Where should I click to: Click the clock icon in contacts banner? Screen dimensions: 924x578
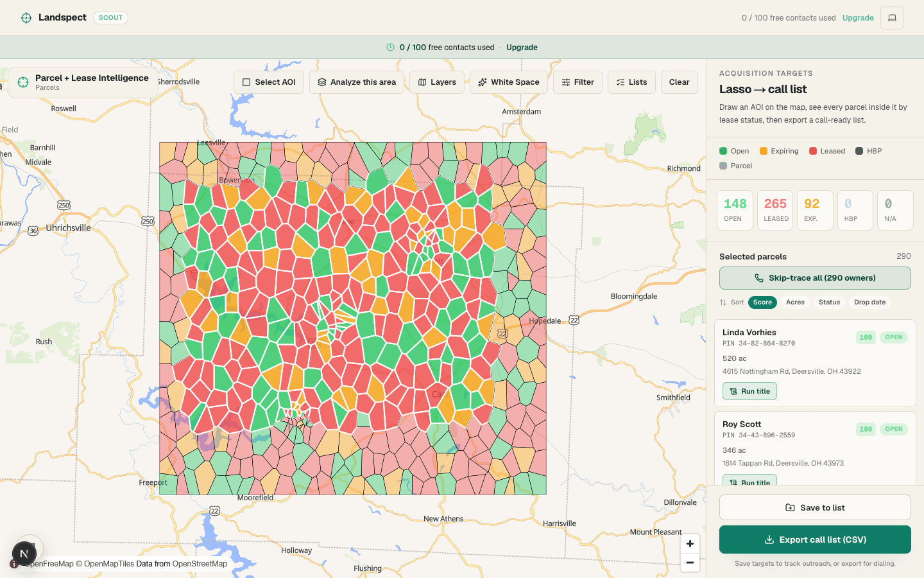pyautogui.click(x=390, y=48)
